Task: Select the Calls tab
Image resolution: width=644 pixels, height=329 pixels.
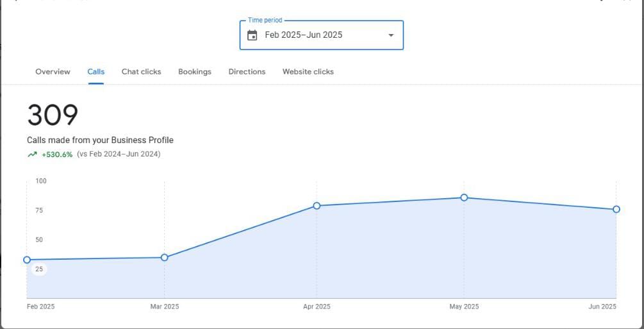Action: click(96, 72)
